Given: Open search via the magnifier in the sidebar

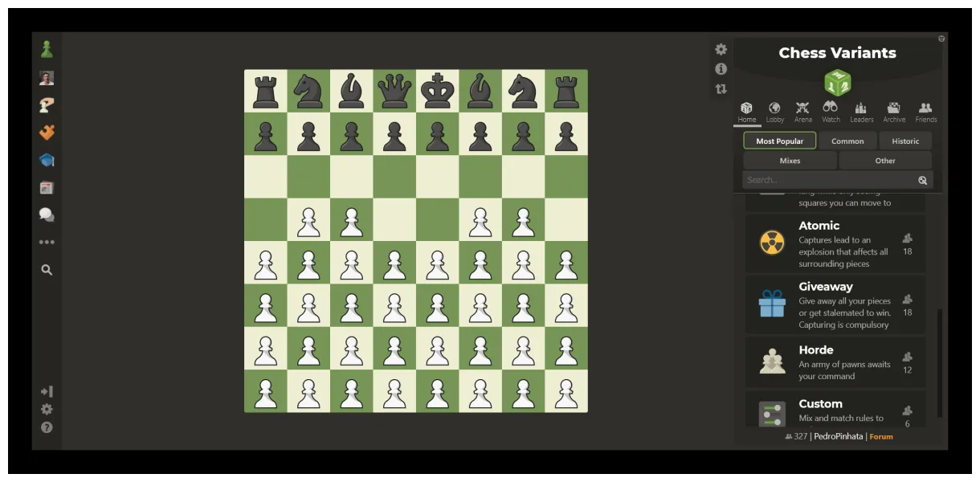Looking at the screenshot, I should pyautogui.click(x=47, y=270).
